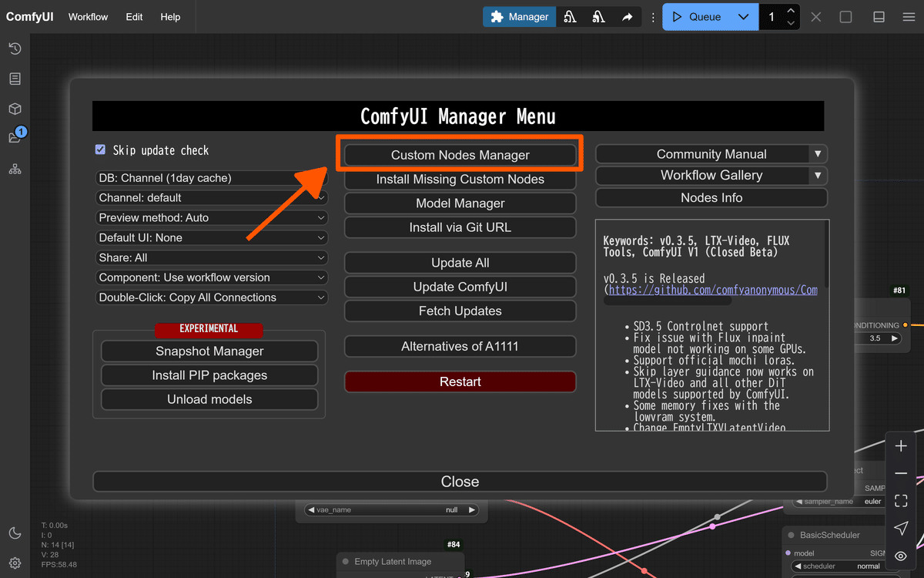
Task: Open Double-Click: Copy All Connections dropdown
Action: tap(212, 297)
